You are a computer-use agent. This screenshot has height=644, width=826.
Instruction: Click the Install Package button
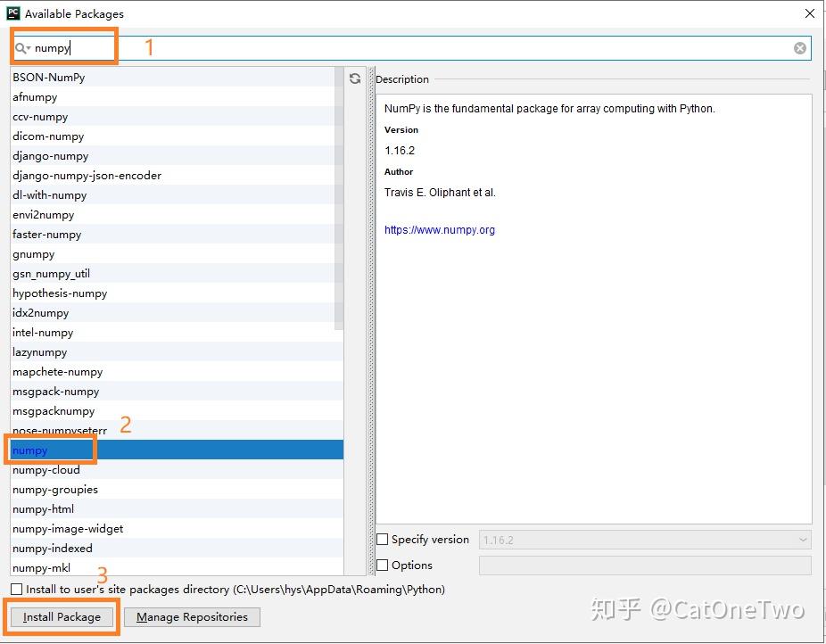coord(62,617)
